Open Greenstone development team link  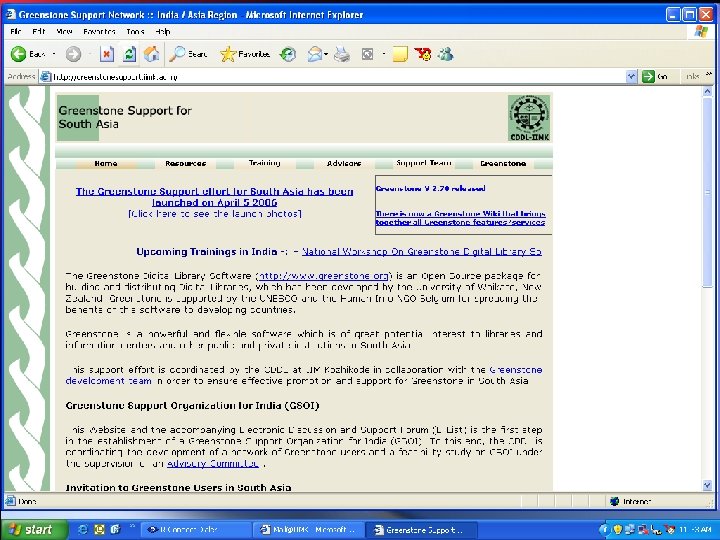tap(304, 375)
